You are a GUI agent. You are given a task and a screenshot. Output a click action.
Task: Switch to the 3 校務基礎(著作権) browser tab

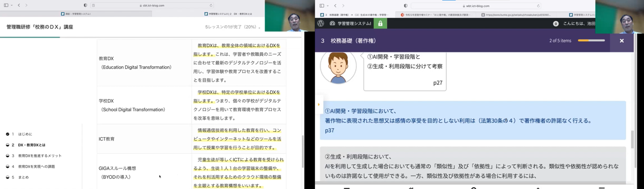pos(355,15)
